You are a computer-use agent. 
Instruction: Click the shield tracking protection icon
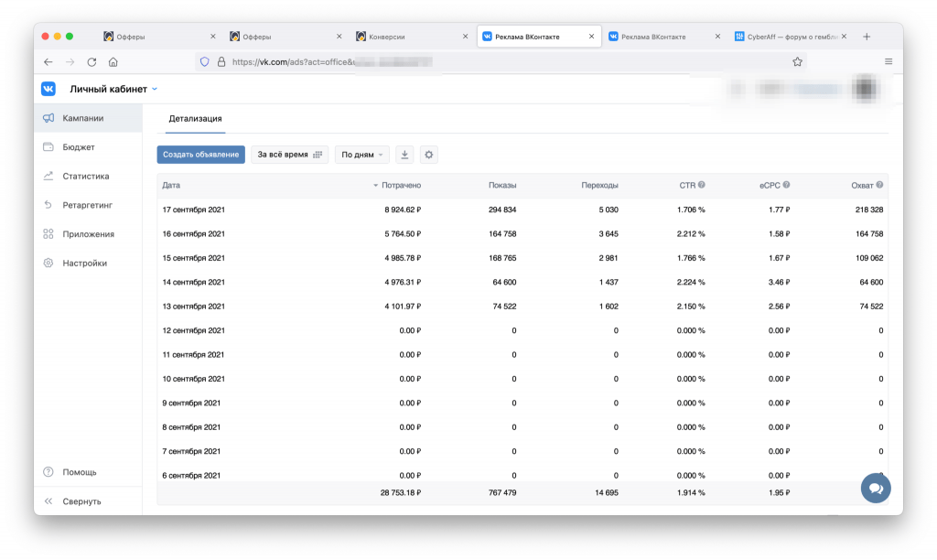(x=204, y=62)
